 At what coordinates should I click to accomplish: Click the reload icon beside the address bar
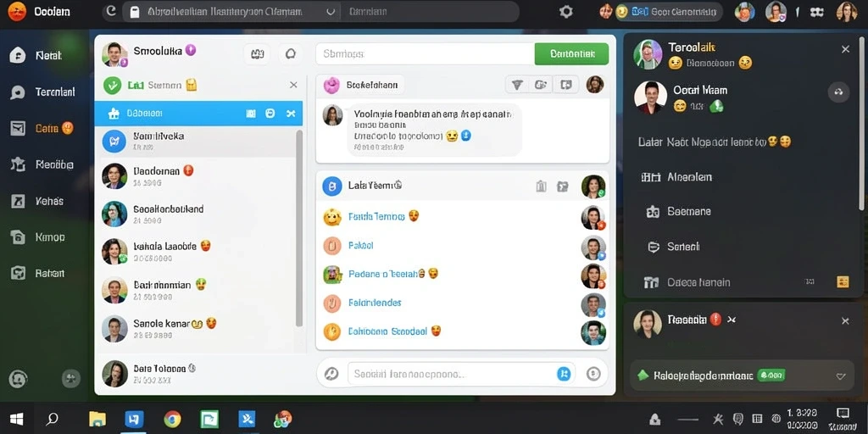click(111, 11)
